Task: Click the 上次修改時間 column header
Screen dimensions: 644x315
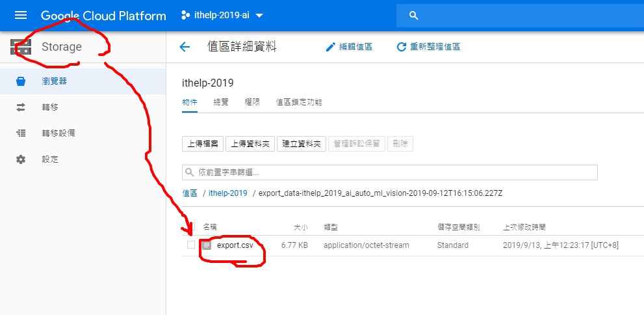Action: coord(524,227)
